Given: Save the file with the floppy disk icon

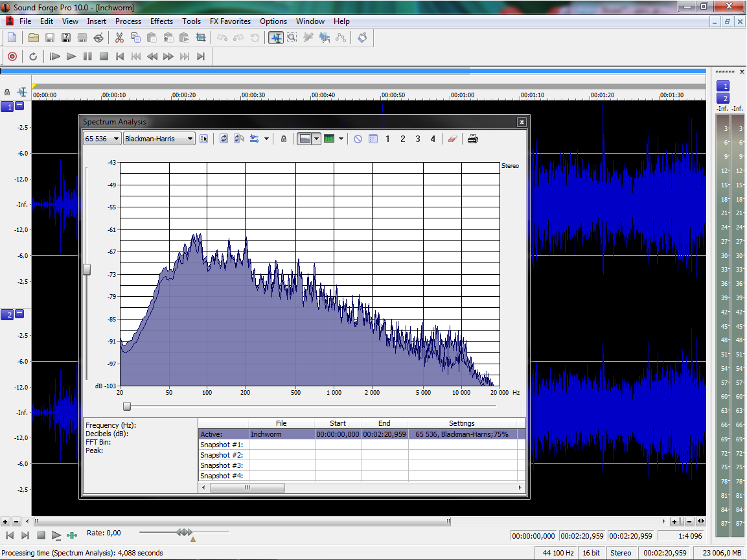Looking at the screenshot, I should pyautogui.click(x=49, y=38).
